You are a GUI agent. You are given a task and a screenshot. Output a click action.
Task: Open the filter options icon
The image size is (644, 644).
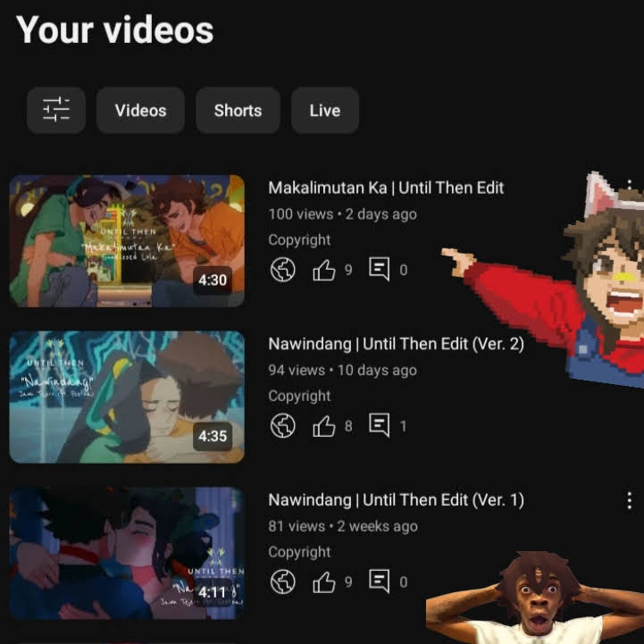(55, 111)
